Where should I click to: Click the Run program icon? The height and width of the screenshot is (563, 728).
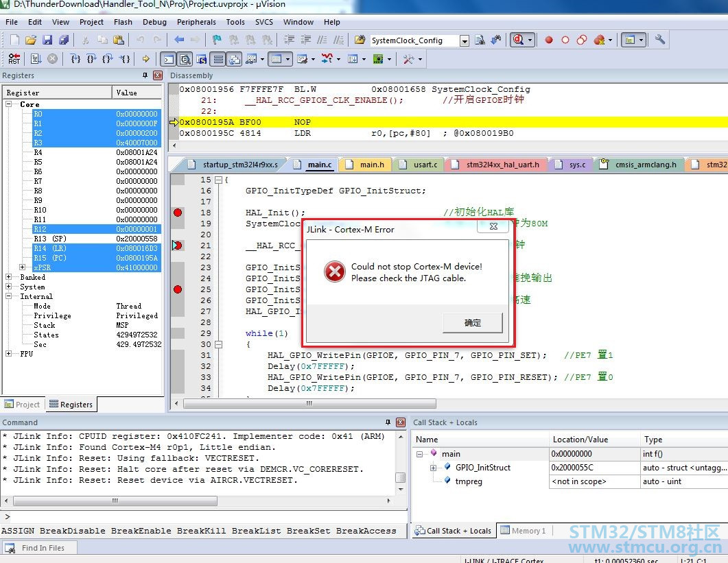(36, 59)
